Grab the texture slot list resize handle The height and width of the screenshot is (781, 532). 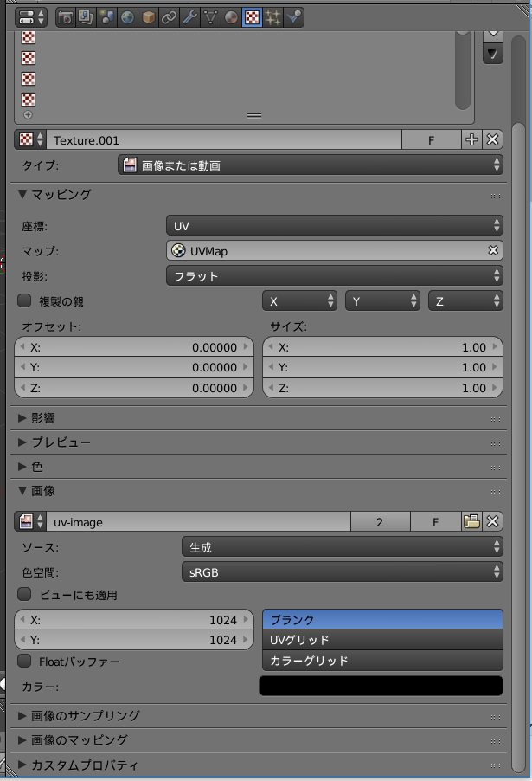253,115
